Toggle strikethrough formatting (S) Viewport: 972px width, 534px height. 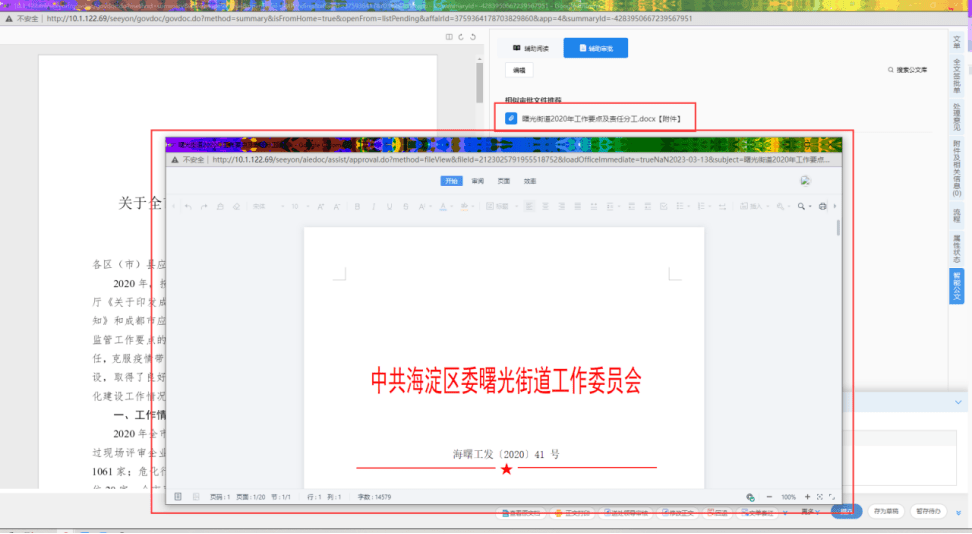point(406,207)
